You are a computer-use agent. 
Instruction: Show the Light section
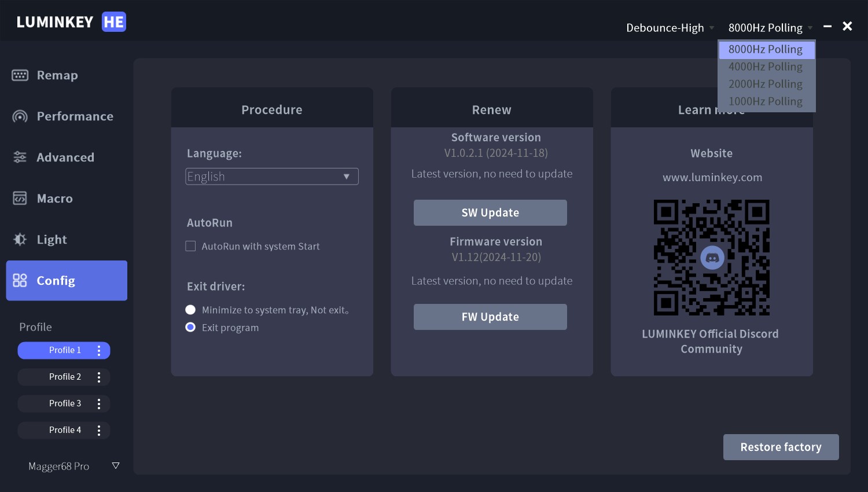(67, 240)
